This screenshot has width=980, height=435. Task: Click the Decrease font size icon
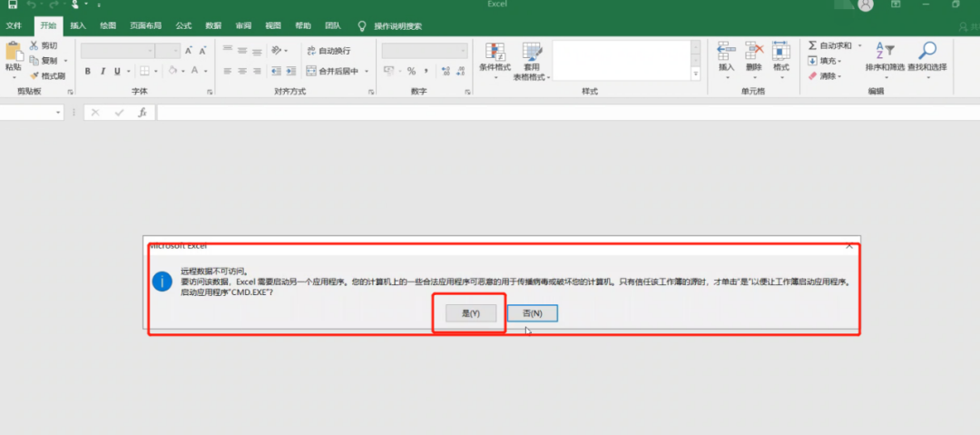pos(202,51)
